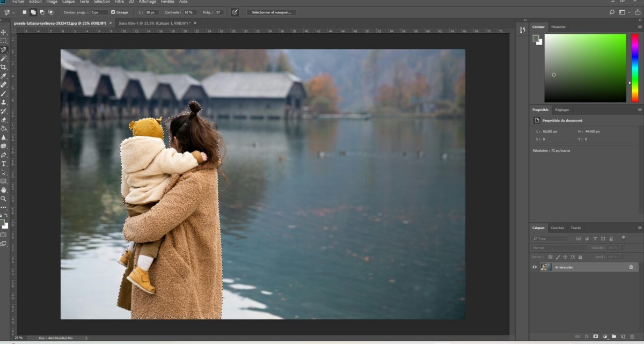The width and height of the screenshot is (644, 344).
Task: Activate the Zoom magnifier tool
Action: pyautogui.click(x=4, y=199)
